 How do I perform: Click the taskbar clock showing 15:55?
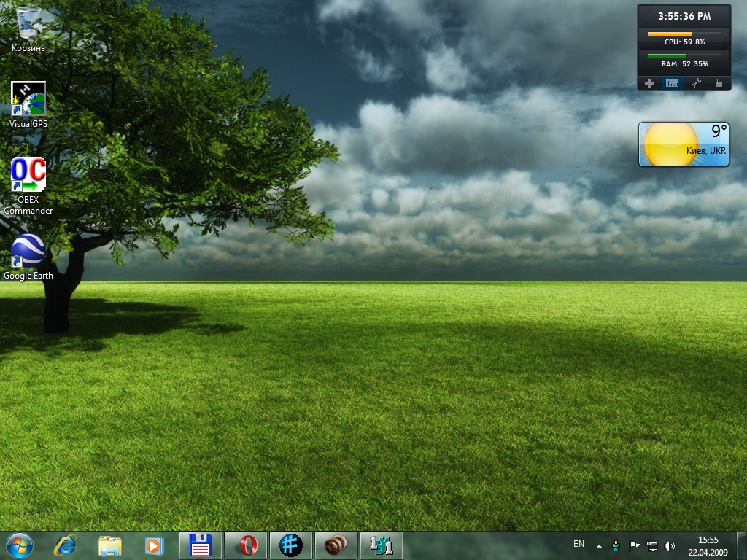point(708,545)
